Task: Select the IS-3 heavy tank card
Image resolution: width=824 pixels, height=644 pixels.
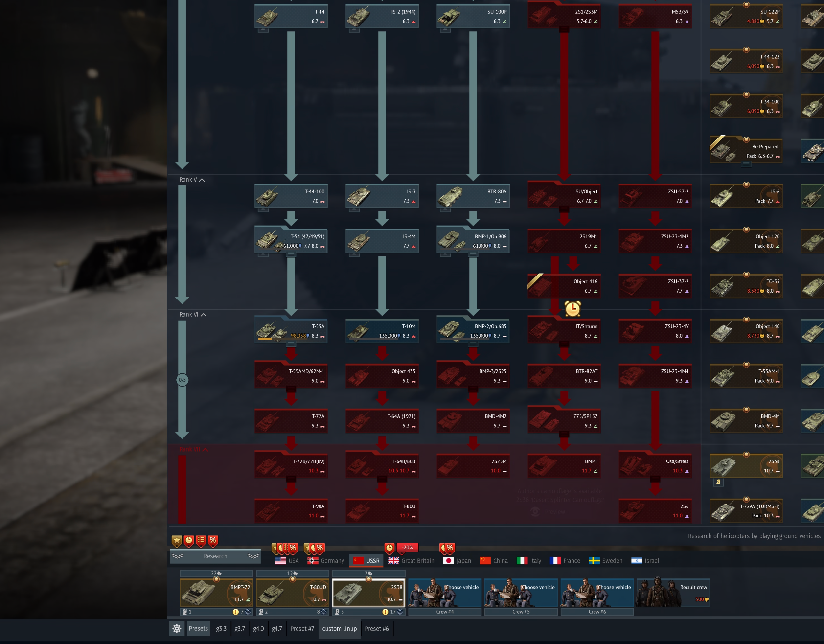Action: pyautogui.click(x=382, y=196)
